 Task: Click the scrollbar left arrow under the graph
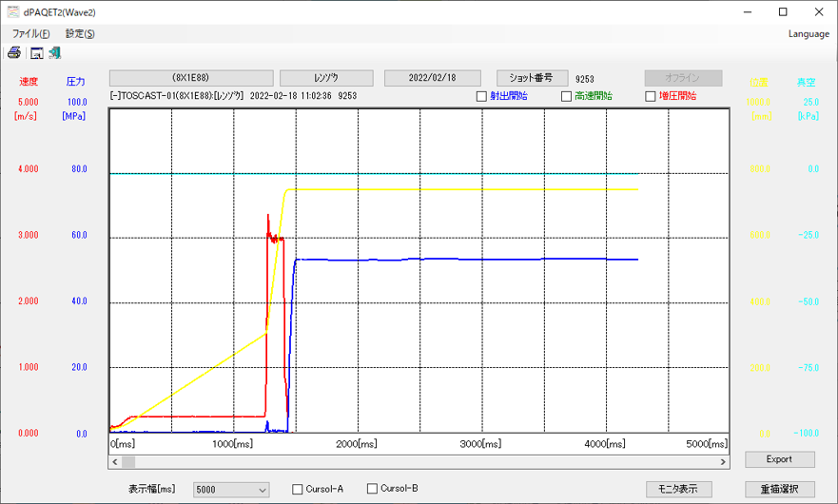(116, 461)
